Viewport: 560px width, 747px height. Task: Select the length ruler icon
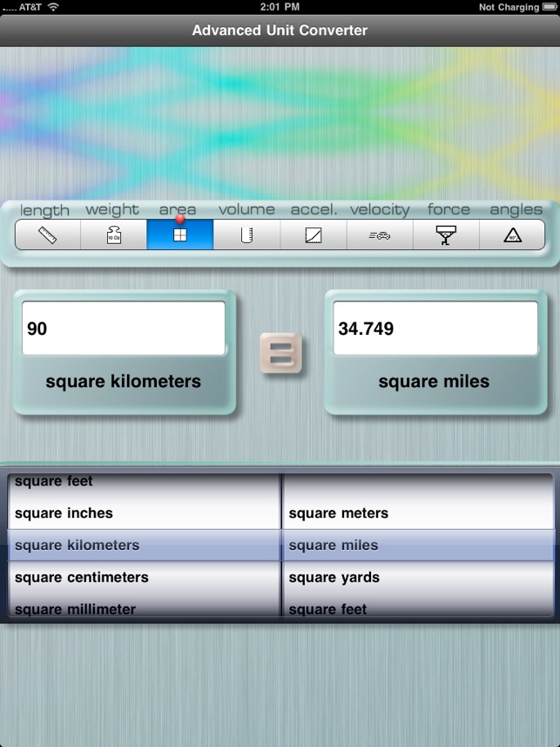48,234
